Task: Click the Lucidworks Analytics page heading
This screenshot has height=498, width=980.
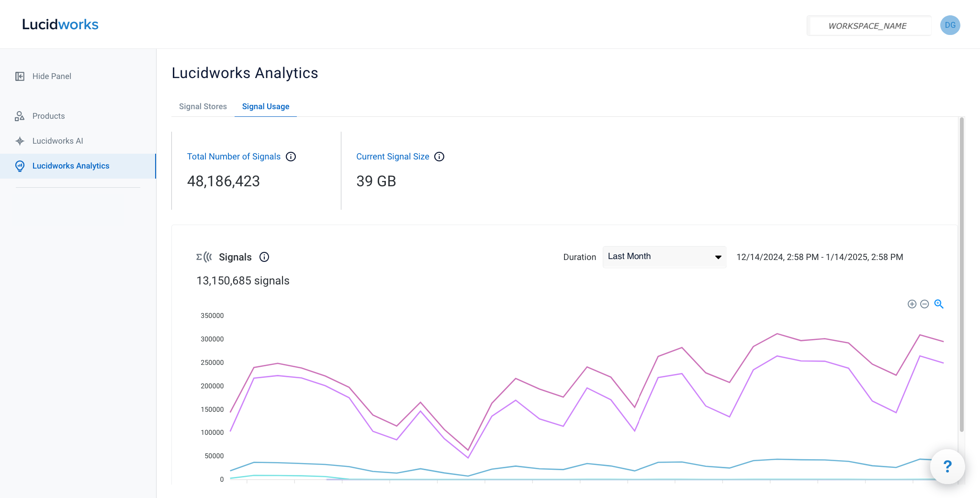Action: coord(245,73)
